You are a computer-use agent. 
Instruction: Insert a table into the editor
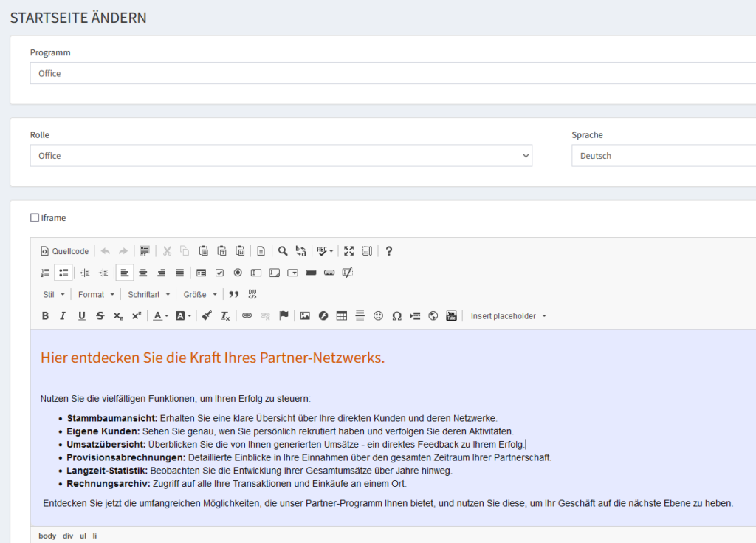point(341,316)
